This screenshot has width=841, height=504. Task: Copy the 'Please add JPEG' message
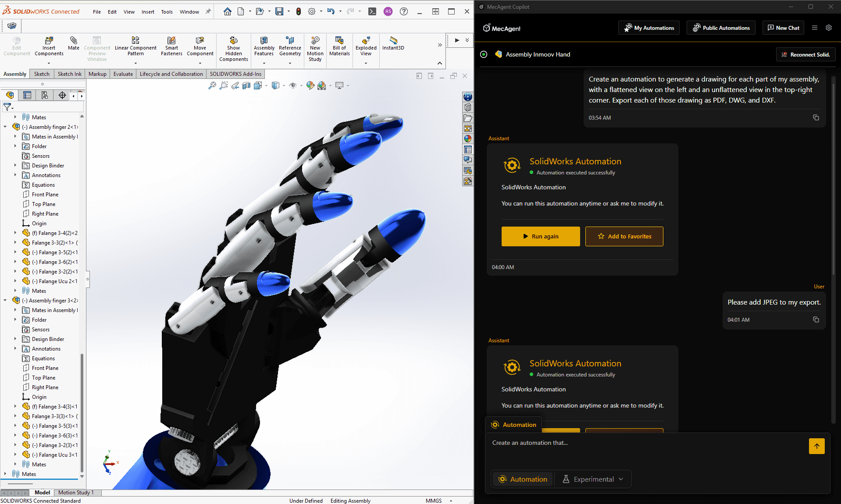pos(816,319)
